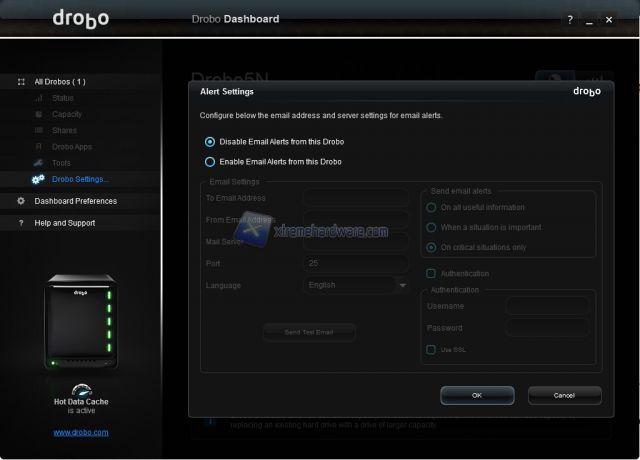Viewport: 640px width, 460px height.
Task: Select Disable Email Alerts from this Drobo
Action: click(x=210, y=142)
